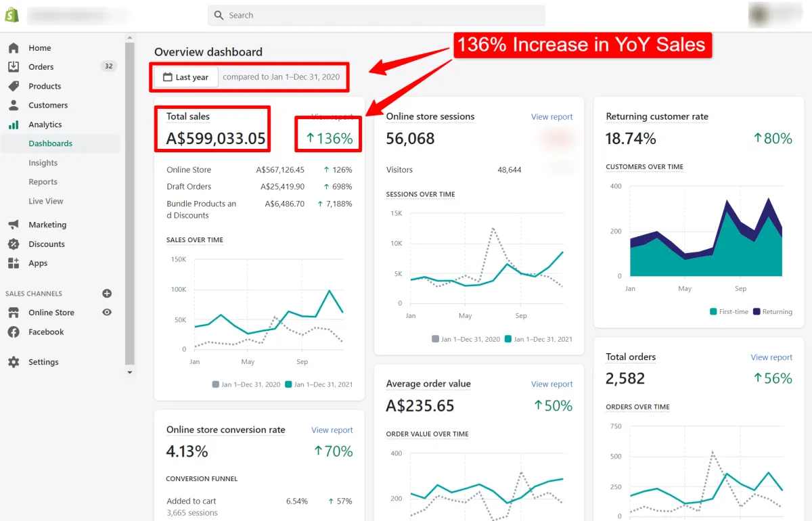Open the Analytics section
Screen dimensions: 812x521
(x=45, y=124)
